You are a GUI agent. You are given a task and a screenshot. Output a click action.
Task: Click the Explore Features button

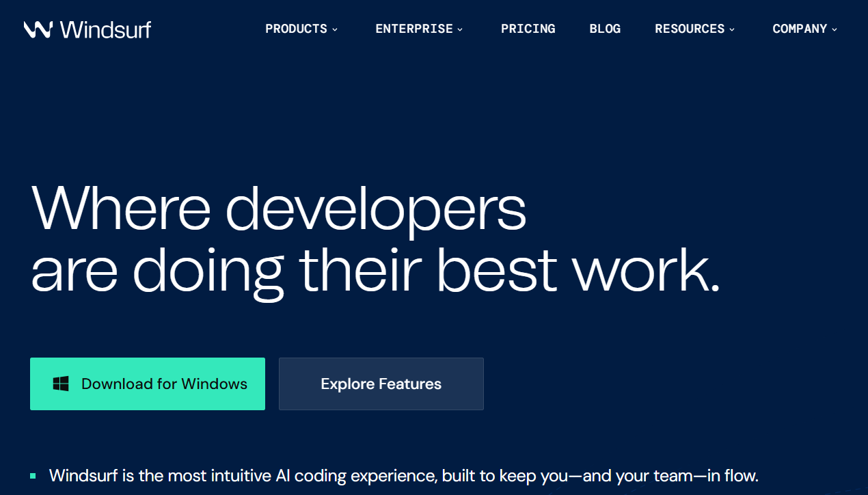381,384
